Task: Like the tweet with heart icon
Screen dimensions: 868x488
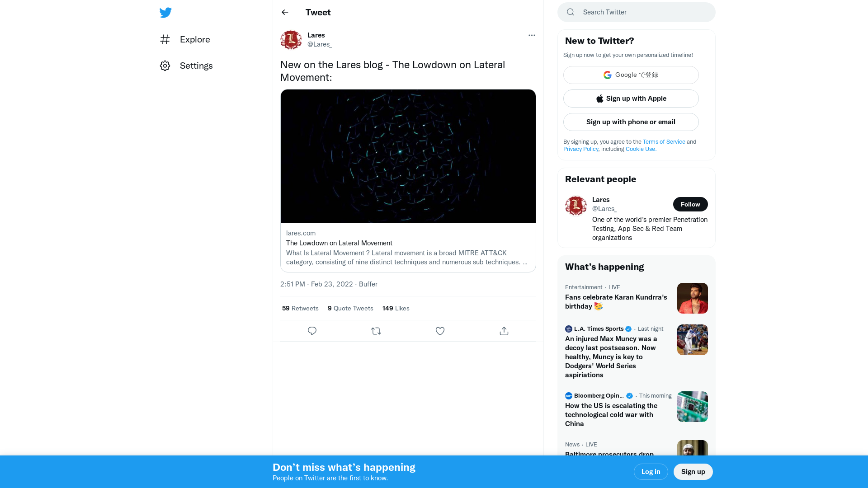Action: click(x=440, y=331)
